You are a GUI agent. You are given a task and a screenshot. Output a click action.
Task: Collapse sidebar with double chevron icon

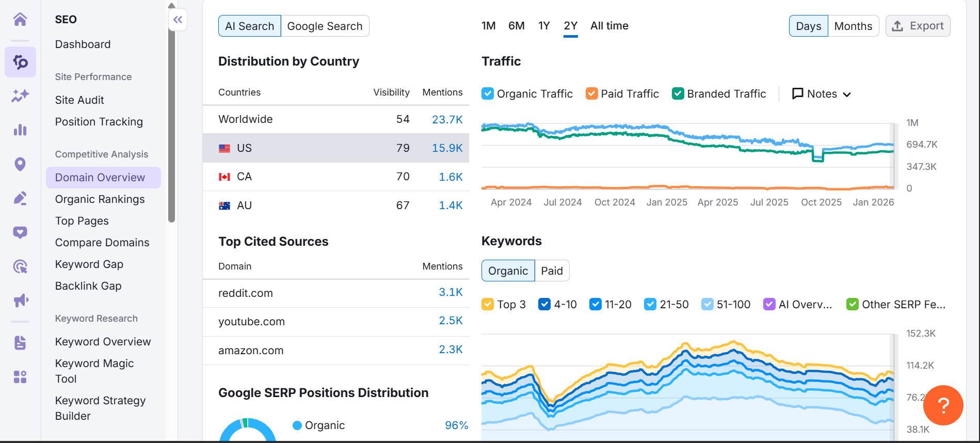point(178,20)
